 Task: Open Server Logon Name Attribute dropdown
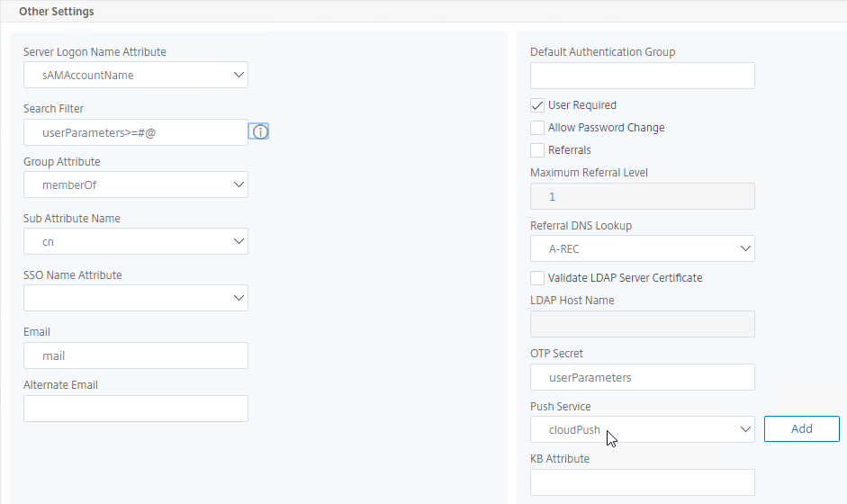pos(136,75)
